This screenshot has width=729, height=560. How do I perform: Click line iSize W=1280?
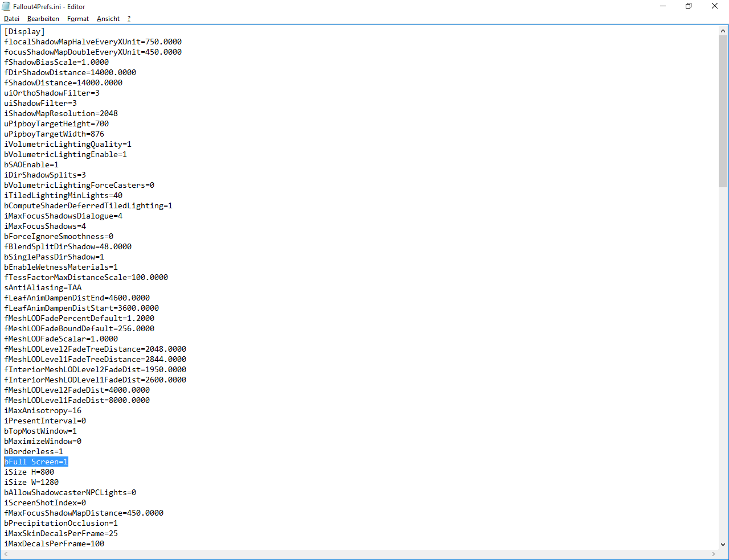[31, 482]
